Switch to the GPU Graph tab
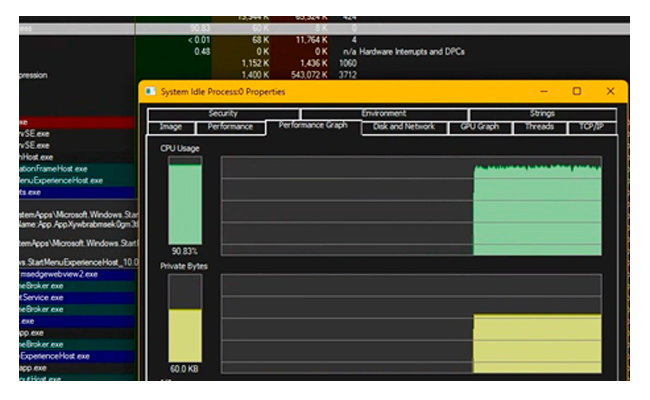The height and width of the screenshot is (400, 650). [480, 127]
